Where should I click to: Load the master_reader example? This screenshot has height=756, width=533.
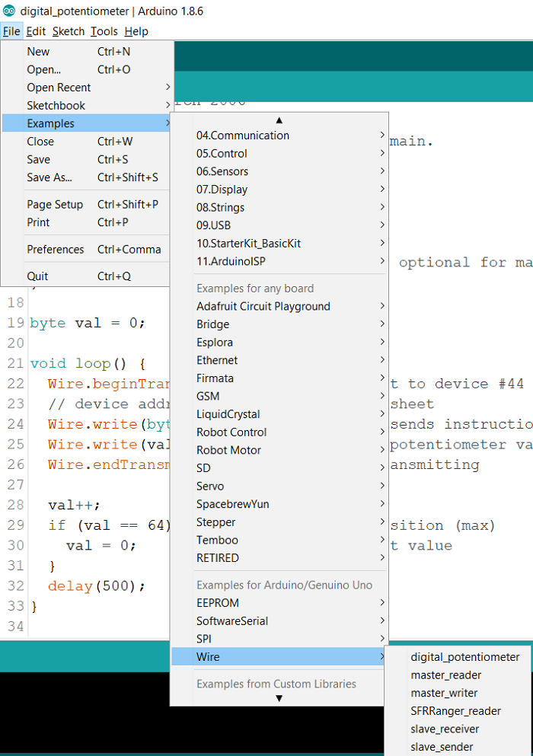click(x=458, y=675)
